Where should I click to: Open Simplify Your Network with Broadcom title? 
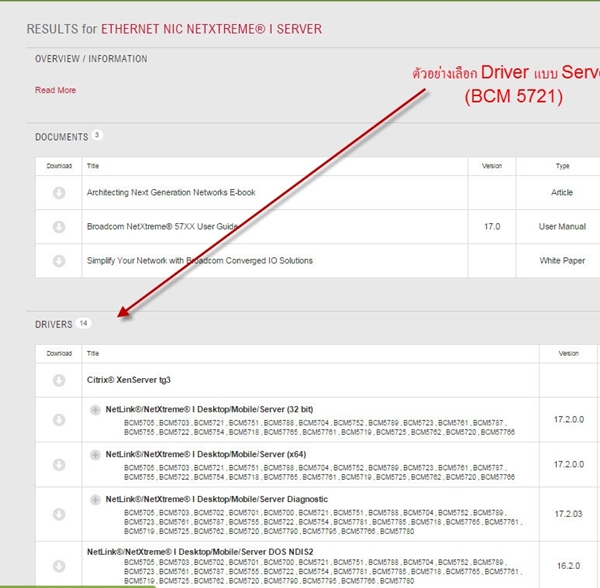point(200,261)
